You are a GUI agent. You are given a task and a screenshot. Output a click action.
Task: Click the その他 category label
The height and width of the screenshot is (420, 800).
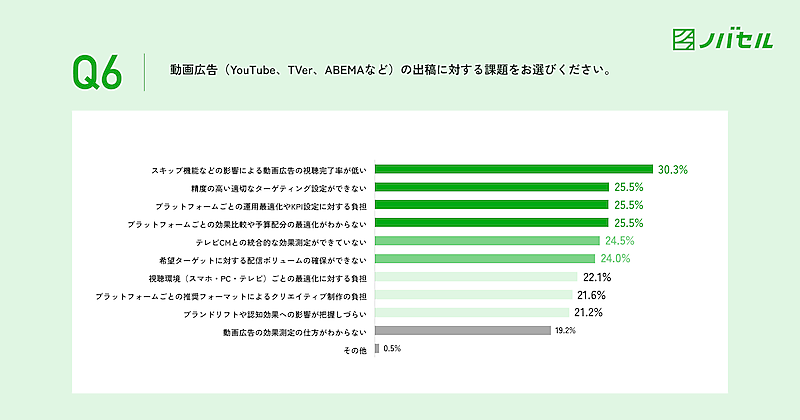tap(355, 349)
